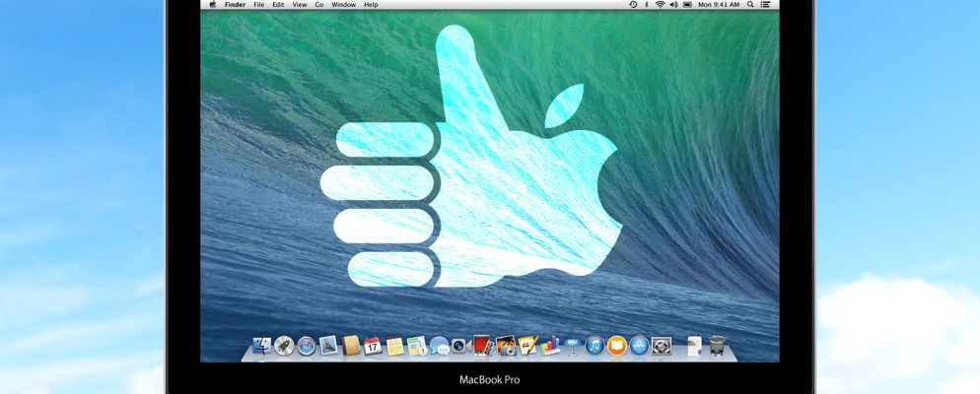Open the Go menu
Viewport: 980px width, 394px height.
click(318, 4)
